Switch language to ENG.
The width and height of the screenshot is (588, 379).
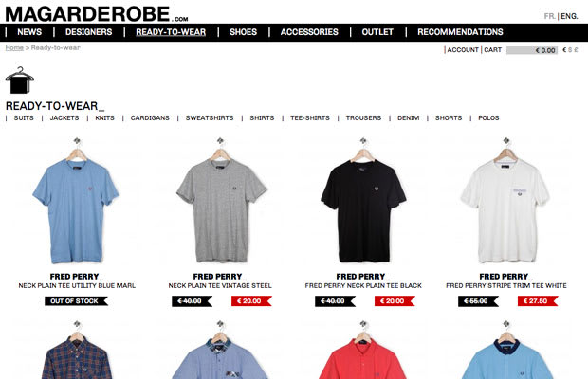pos(569,16)
